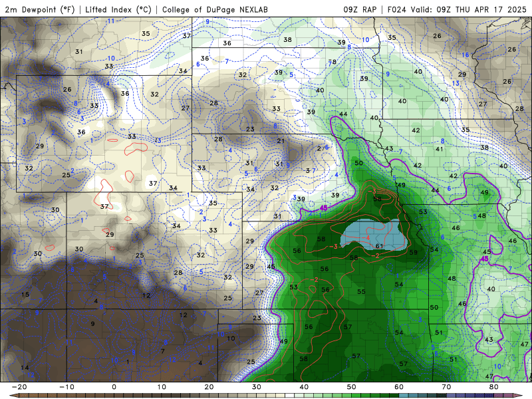Click the 61 dewpoint value in the blue area
532x399 pixels.
pos(379,246)
